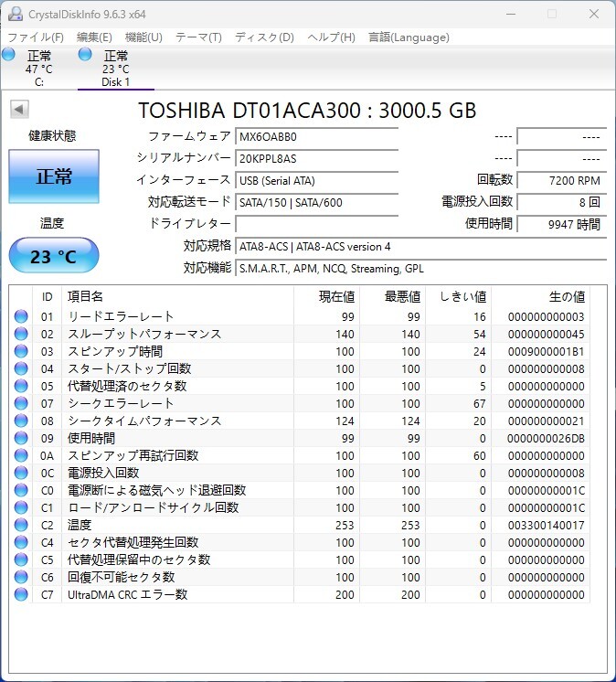616x682 pixels.
Task: Click status circle for ID C4 row
Action: coord(21,542)
